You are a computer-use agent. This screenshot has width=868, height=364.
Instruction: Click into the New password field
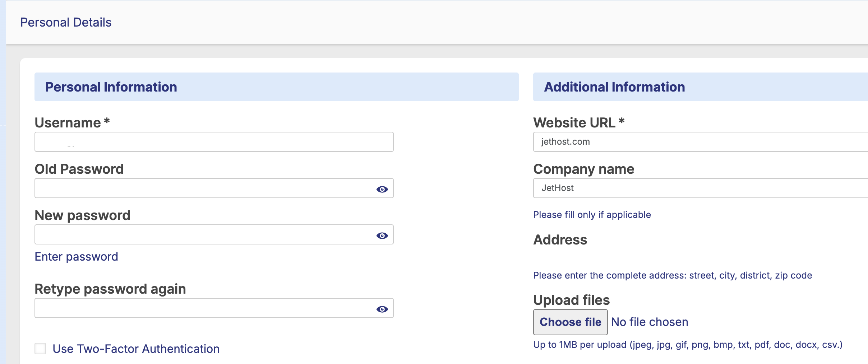click(x=214, y=234)
